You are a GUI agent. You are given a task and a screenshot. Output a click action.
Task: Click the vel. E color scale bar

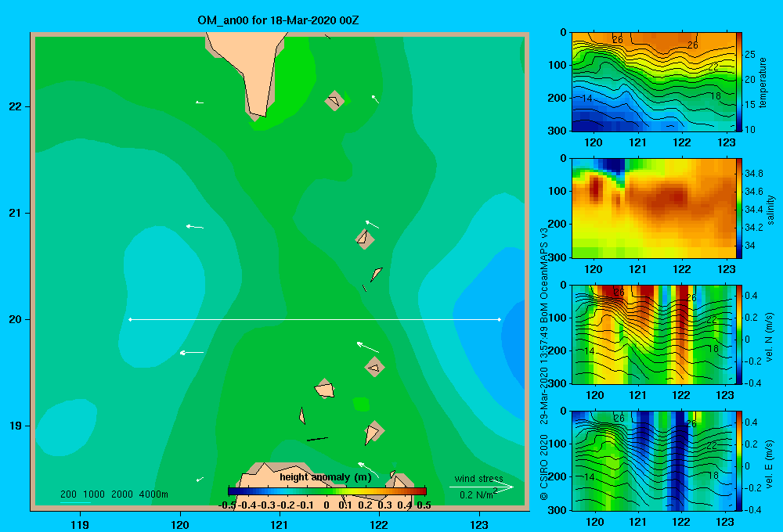pyautogui.click(x=738, y=461)
